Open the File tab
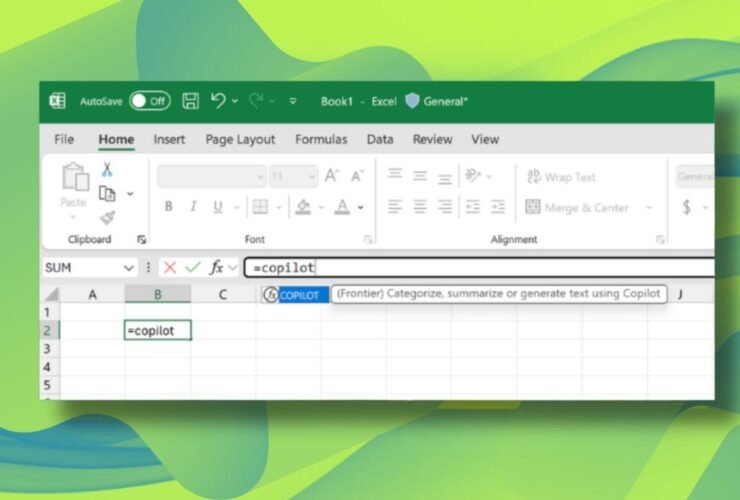Screen dimensions: 740x500 64,139
